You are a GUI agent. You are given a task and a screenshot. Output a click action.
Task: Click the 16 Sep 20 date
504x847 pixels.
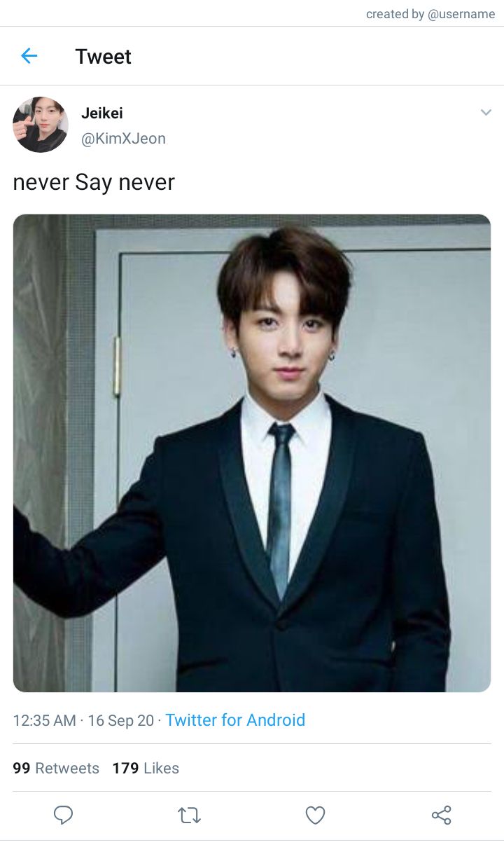(x=120, y=720)
